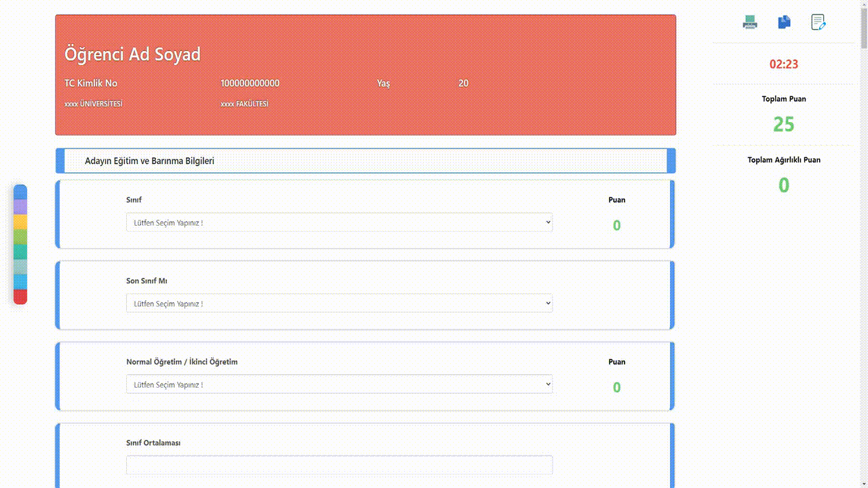The width and height of the screenshot is (868, 488).
Task: Click the printer icon
Action: 749,22
